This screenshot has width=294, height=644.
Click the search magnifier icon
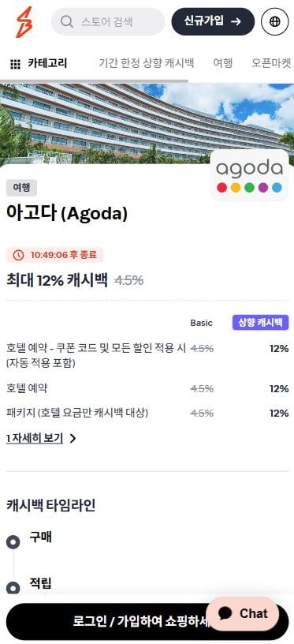click(66, 22)
